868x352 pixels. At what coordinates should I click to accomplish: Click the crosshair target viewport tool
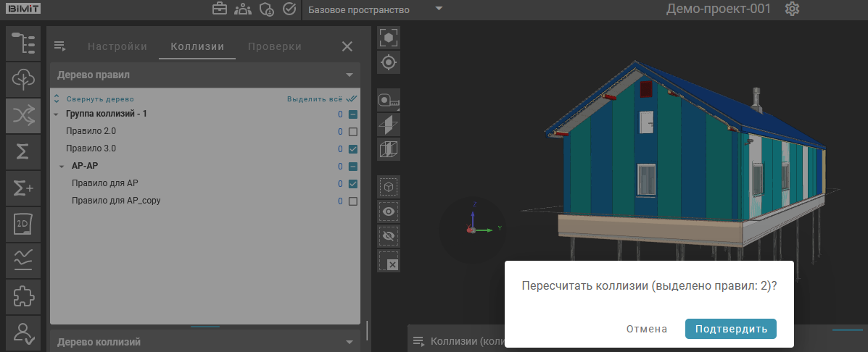(389, 62)
